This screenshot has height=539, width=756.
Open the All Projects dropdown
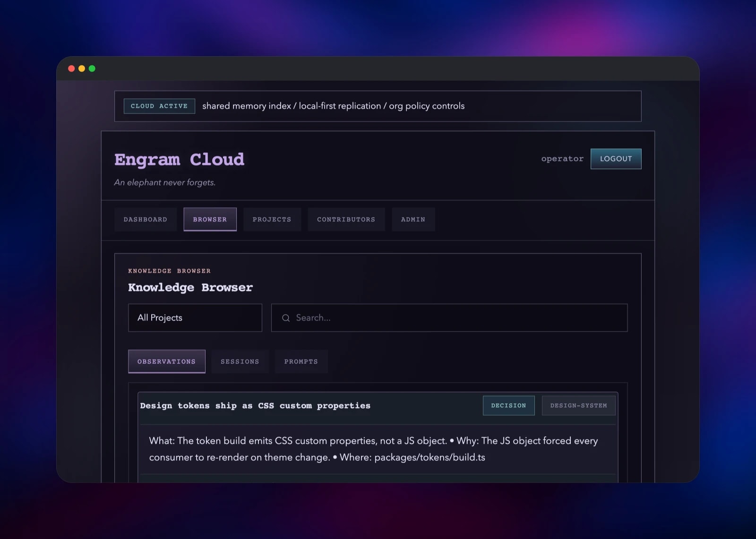tap(195, 317)
